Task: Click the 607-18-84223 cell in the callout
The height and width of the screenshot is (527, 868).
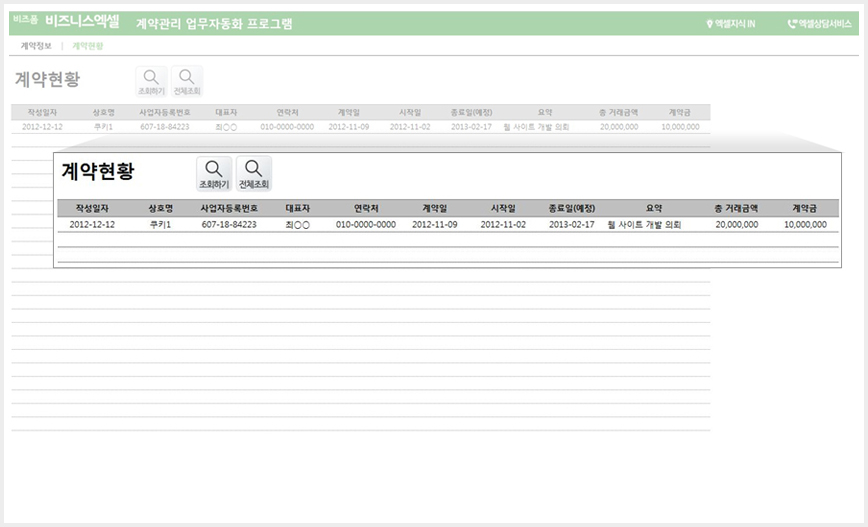Action: point(229,224)
